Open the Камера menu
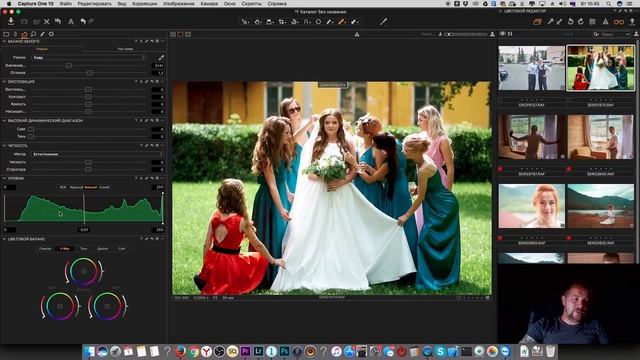The height and width of the screenshot is (360, 640). [209, 3]
